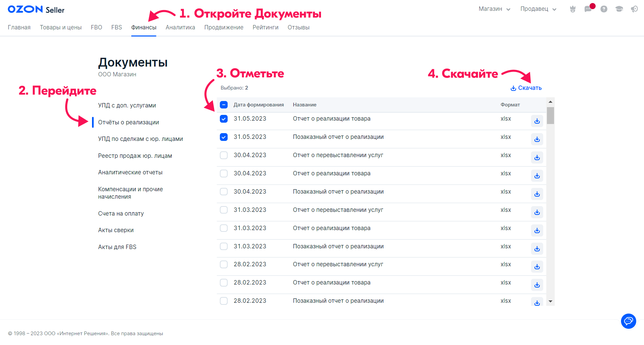
Task: Open Компенсации и прочие начисления section
Action: [131, 193]
